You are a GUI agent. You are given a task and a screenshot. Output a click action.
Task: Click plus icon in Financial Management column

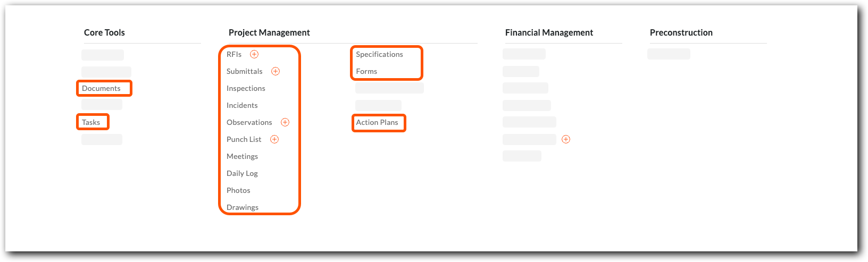[x=566, y=139]
